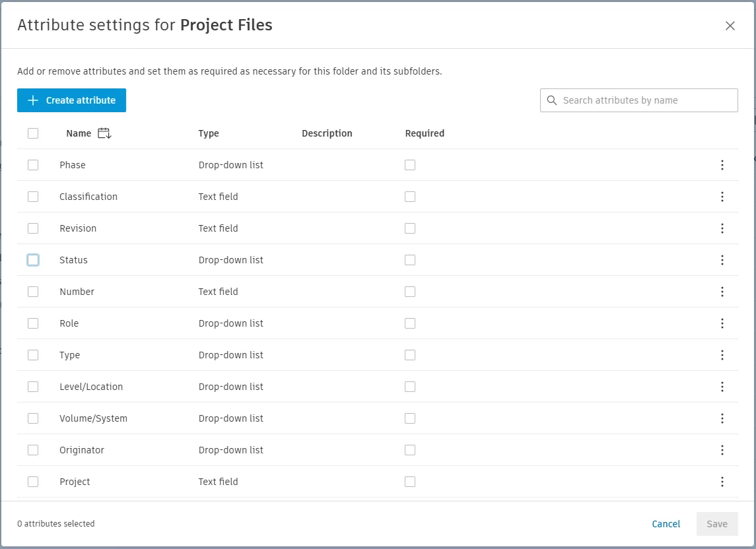Viewport: 756px width, 549px height.
Task: Click the Description column header
Action: [x=327, y=133]
